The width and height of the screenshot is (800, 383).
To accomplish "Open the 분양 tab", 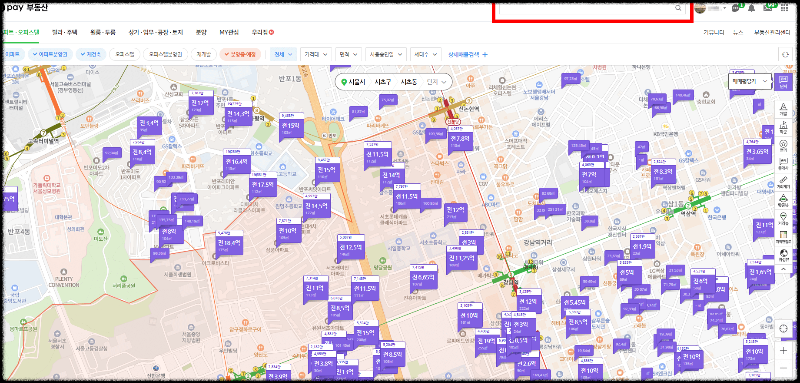I will [x=201, y=32].
